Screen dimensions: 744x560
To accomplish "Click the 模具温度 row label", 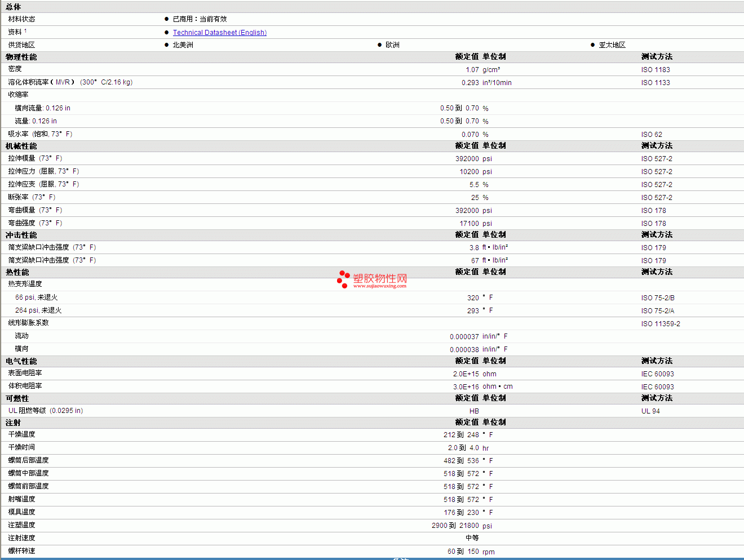I will pyautogui.click(x=21, y=512).
